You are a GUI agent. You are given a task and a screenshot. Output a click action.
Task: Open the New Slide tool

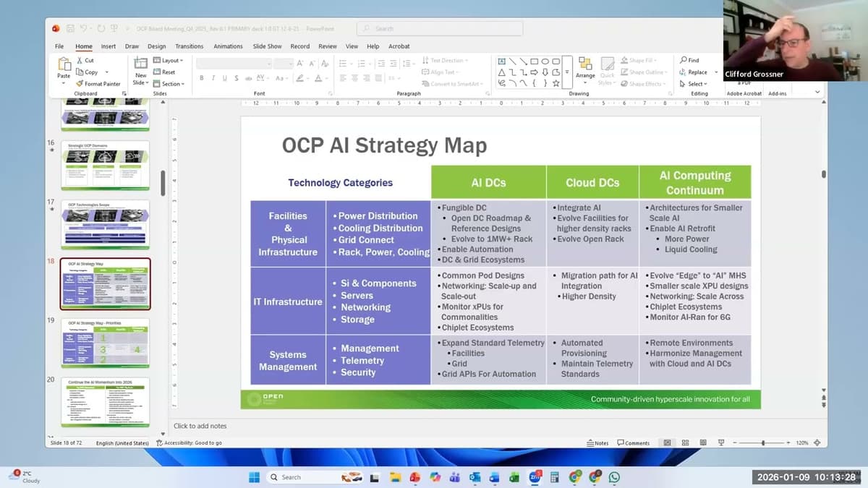pos(140,70)
